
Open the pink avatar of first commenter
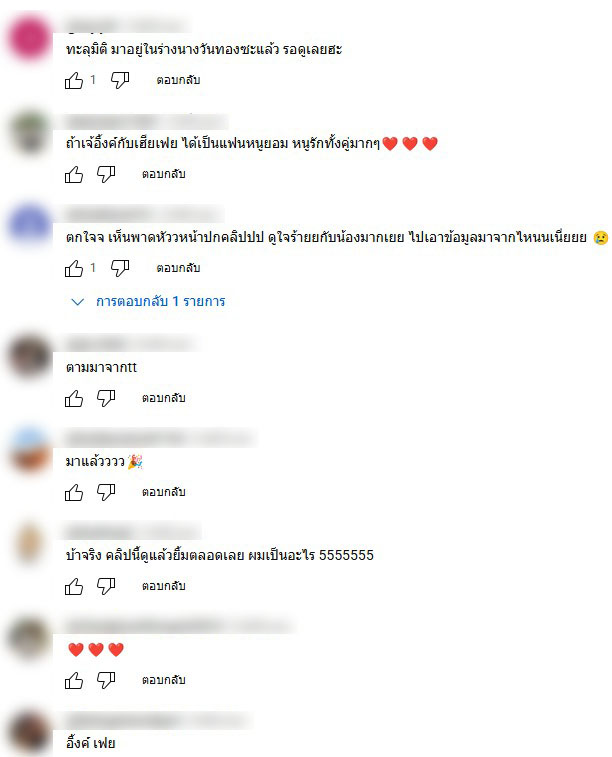click(29, 38)
